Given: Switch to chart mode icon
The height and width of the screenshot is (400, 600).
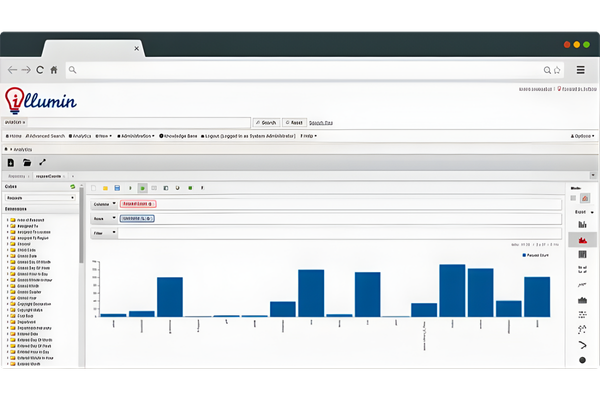Looking at the screenshot, I should (x=583, y=199).
